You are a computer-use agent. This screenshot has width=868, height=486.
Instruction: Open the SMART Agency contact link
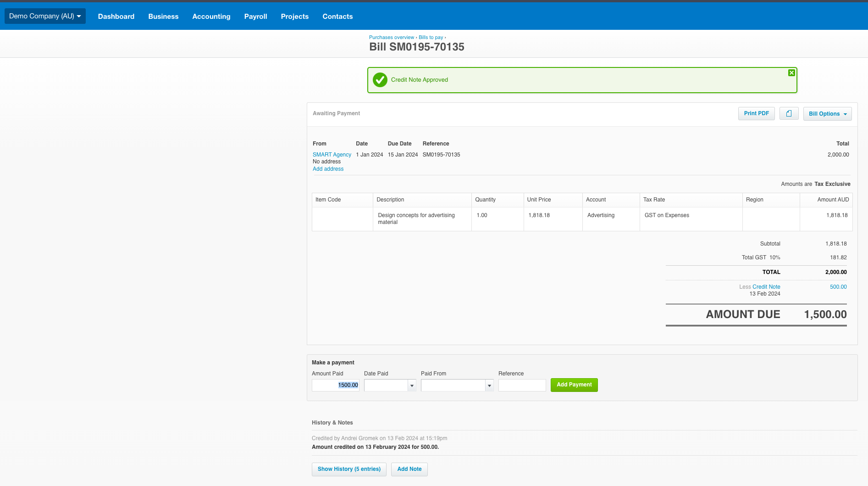(332, 155)
